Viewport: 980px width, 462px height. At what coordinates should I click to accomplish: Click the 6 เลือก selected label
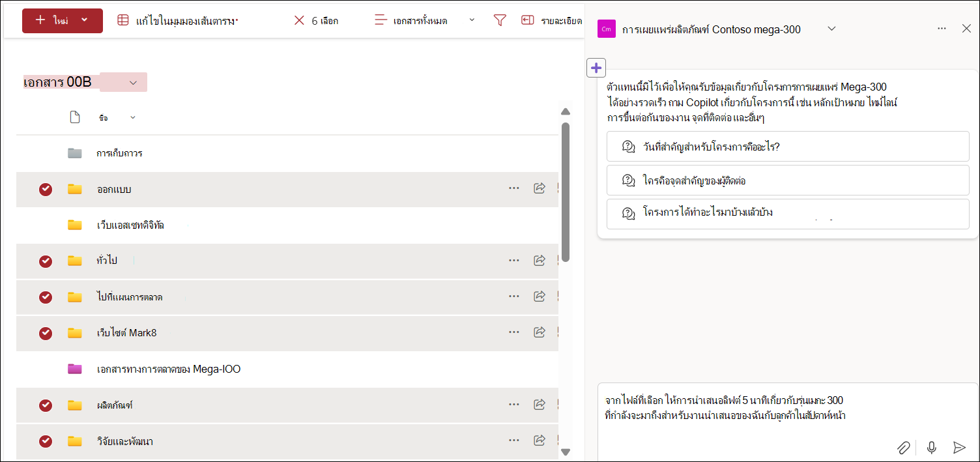coord(324,21)
